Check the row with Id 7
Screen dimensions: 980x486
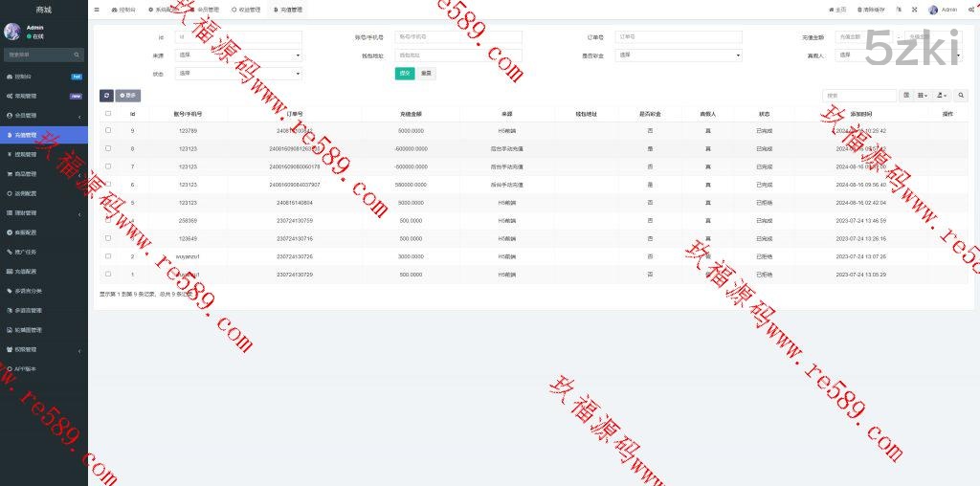click(x=108, y=166)
